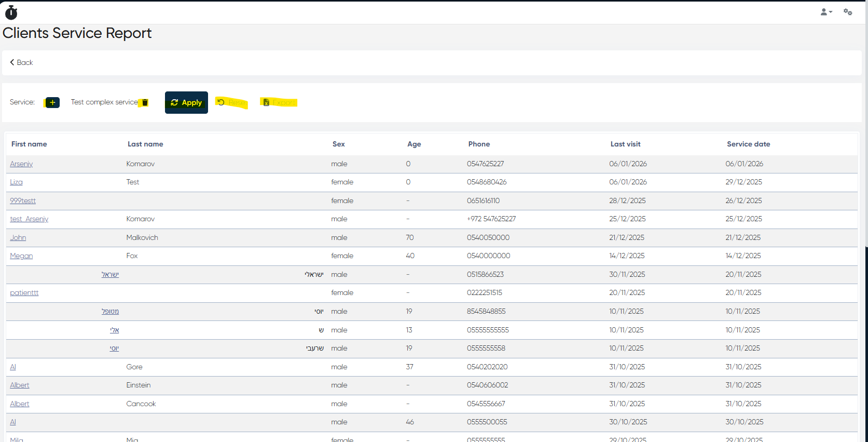Add a service with the plus icon
Image resolution: width=868 pixels, height=442 pixels.
pyautogui.click(x=52, y=102)
